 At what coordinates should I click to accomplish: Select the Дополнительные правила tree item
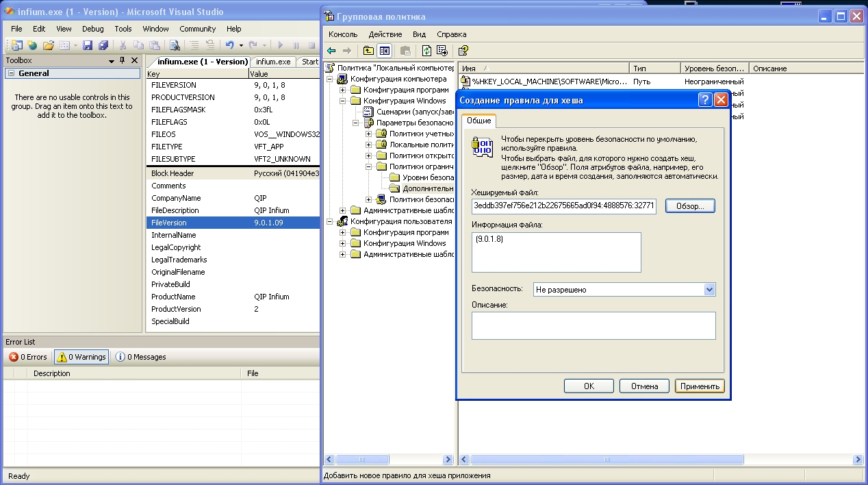click(x=428, y=188)
